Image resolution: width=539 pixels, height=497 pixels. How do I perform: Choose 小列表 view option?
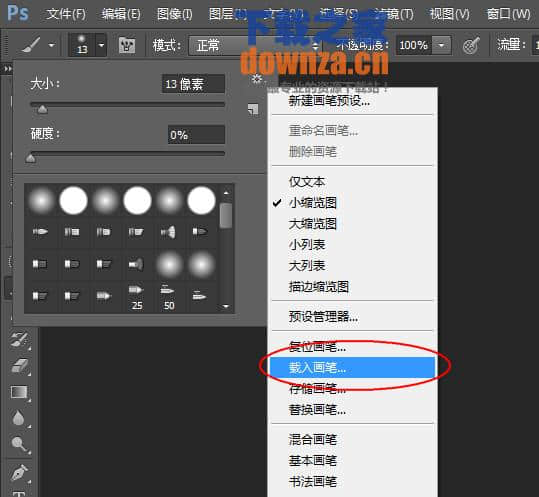307,245
